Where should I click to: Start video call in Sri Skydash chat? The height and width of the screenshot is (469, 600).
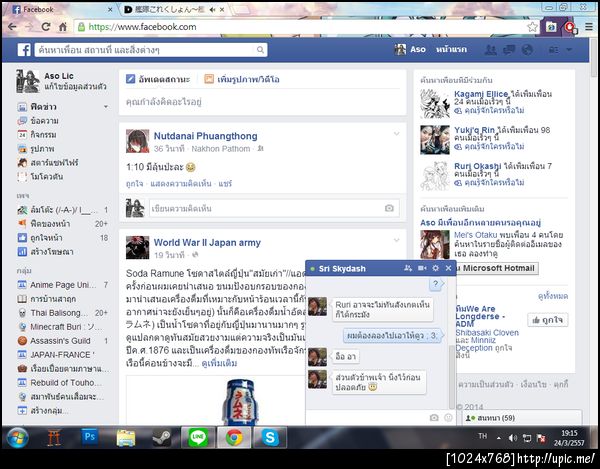point(422,268)
